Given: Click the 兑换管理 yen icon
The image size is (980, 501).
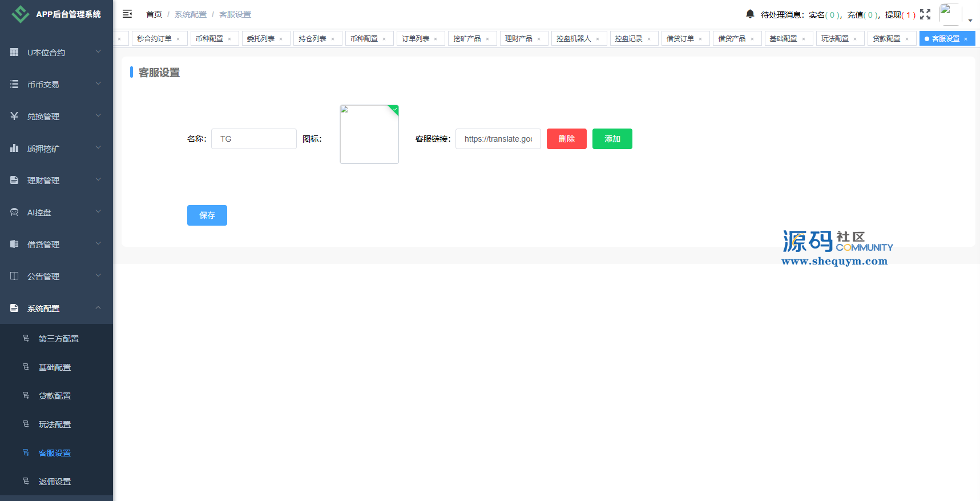Looking at the screenshot, I should (x=14, y=116).
